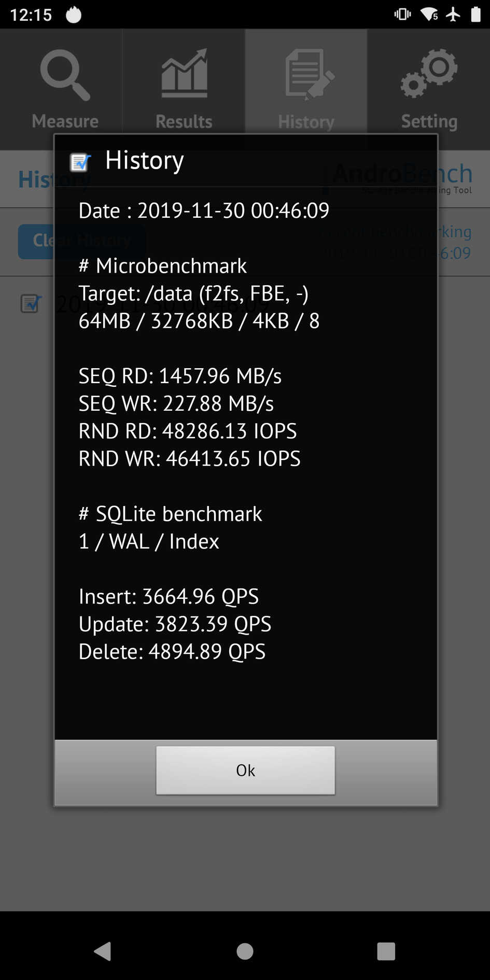Select the SEQ RD result line

180,376
